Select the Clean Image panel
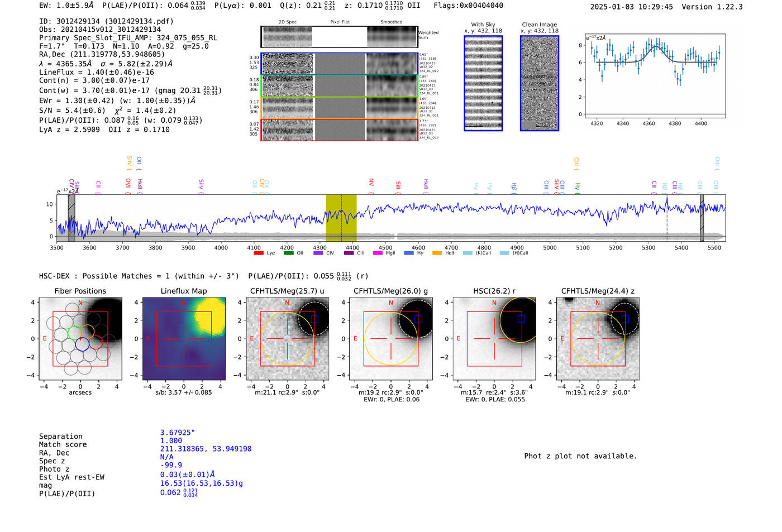The image size is (782, 532). tap(540, 83)
